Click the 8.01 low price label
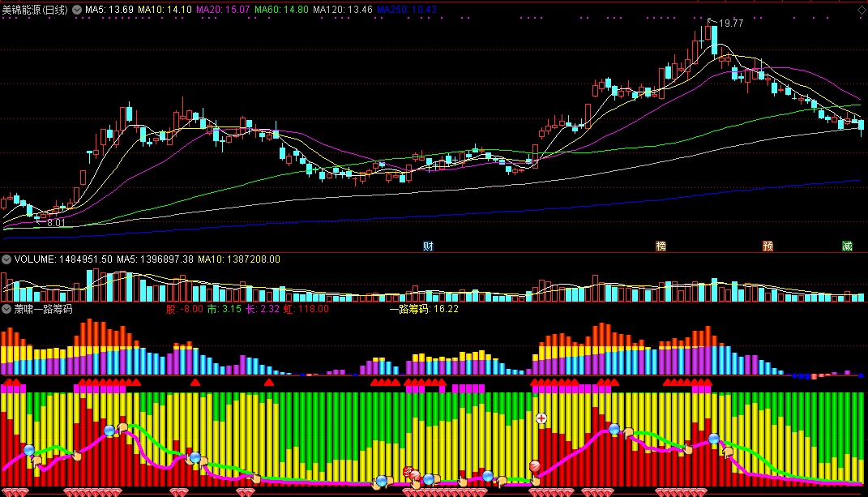868x497 pixels. [56, 223]
